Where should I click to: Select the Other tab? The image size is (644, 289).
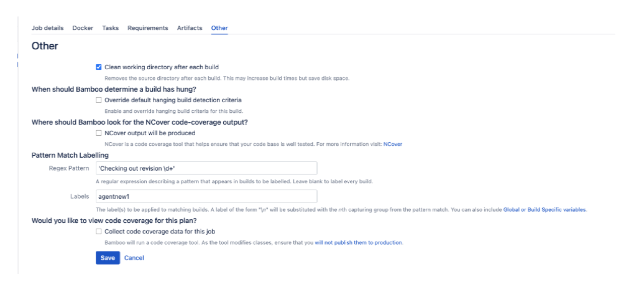coord(219,28)
